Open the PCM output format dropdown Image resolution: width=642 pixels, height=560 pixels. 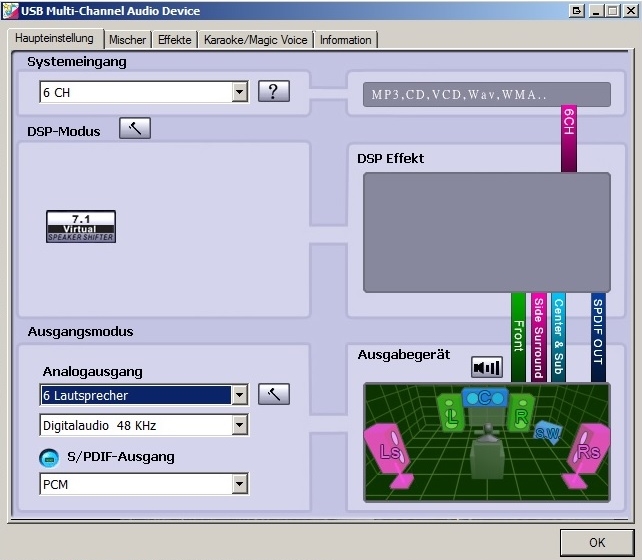240,484
